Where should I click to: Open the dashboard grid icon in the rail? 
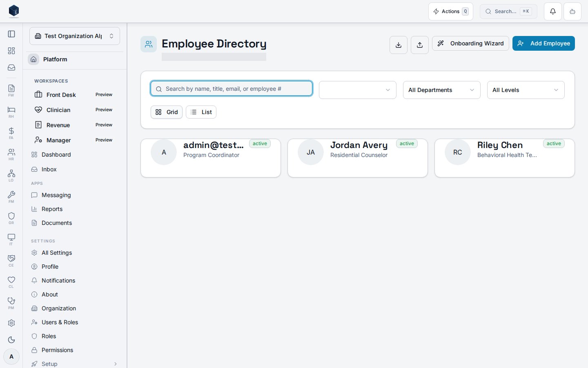(x=11, y=51)
